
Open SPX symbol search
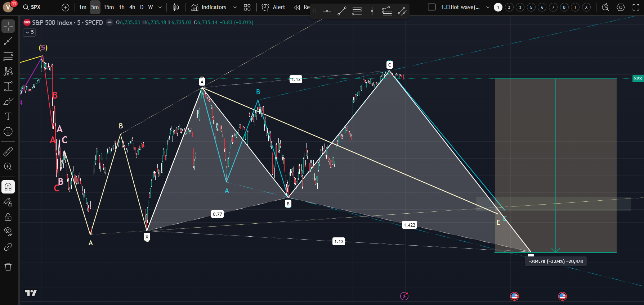pos(32,7)
